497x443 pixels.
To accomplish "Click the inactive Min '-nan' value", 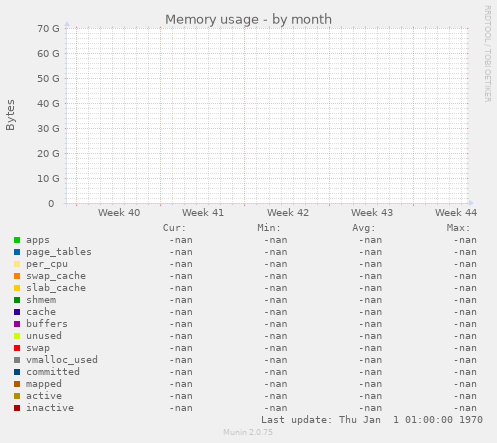I will point(276,408).
